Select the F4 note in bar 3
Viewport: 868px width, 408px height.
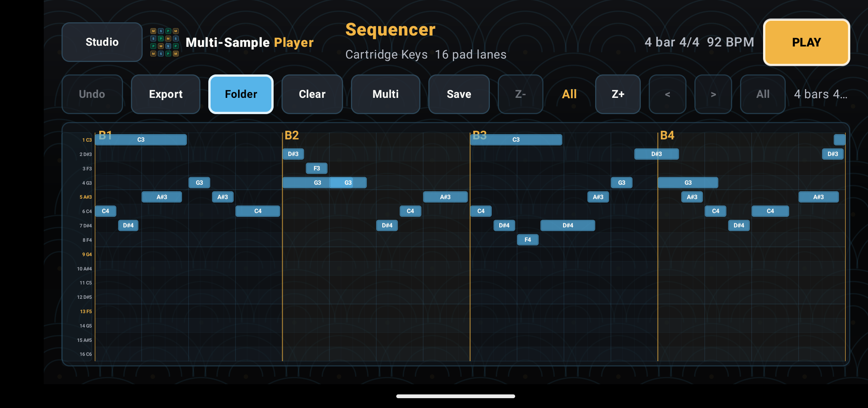pyautogui.click(x=528, y=240)
